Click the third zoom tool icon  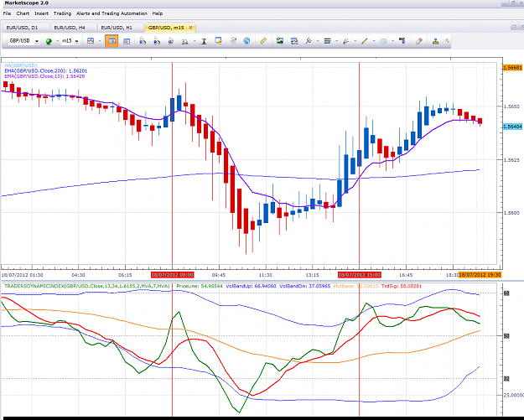171,41
